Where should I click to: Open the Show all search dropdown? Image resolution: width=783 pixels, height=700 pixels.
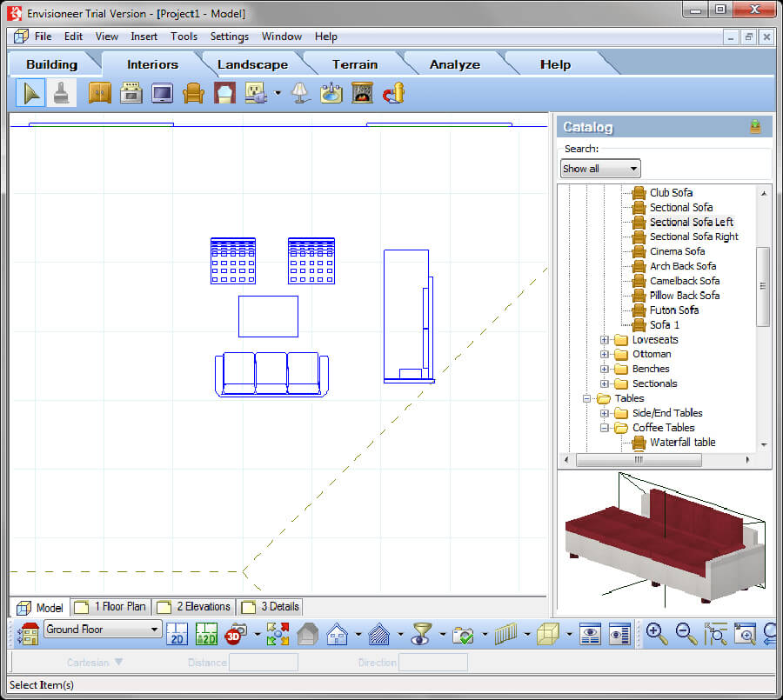click(600, 169)
